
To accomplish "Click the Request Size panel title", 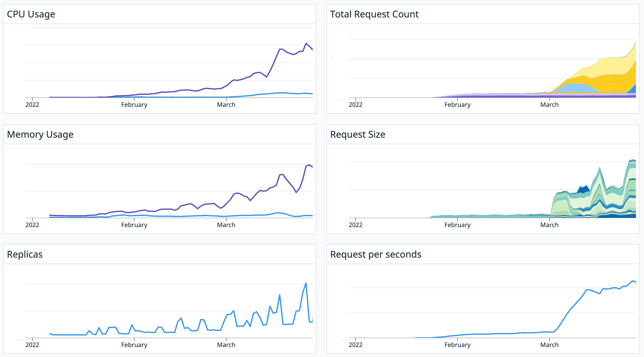I will [x=358, y=135].
